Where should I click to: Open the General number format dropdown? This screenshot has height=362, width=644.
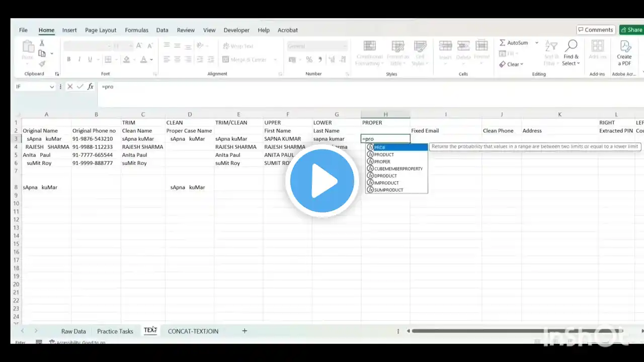317,46
